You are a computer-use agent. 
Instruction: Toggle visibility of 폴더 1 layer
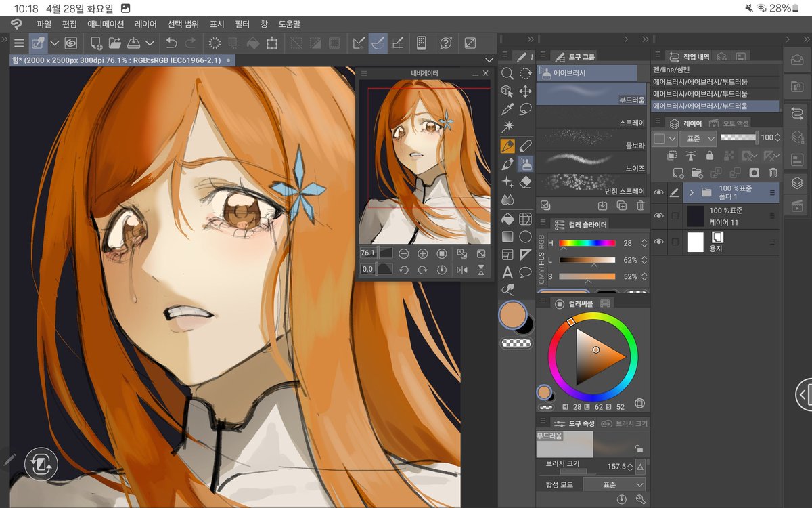(x=658, y=192)
